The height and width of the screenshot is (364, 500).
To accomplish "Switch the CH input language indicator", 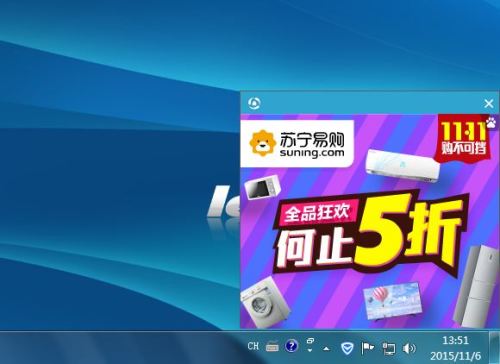I will [x=253, y=346].
